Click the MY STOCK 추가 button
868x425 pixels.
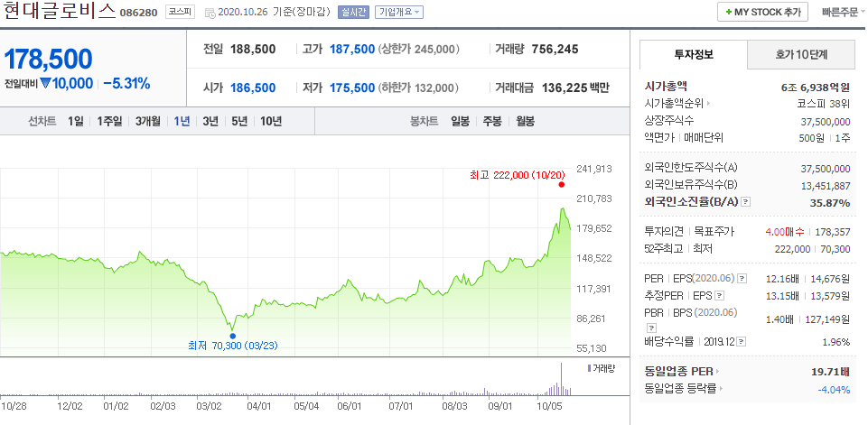[x=763, y=12]
